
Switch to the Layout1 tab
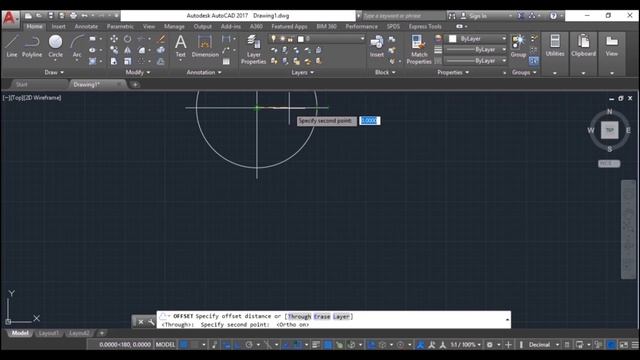pyautogui.click(x=48, y=333)
